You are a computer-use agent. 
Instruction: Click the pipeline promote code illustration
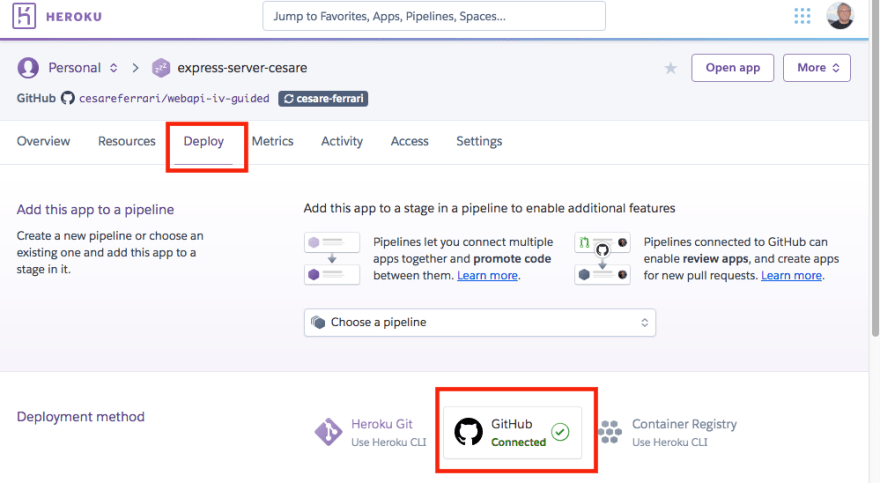(332, 259)
